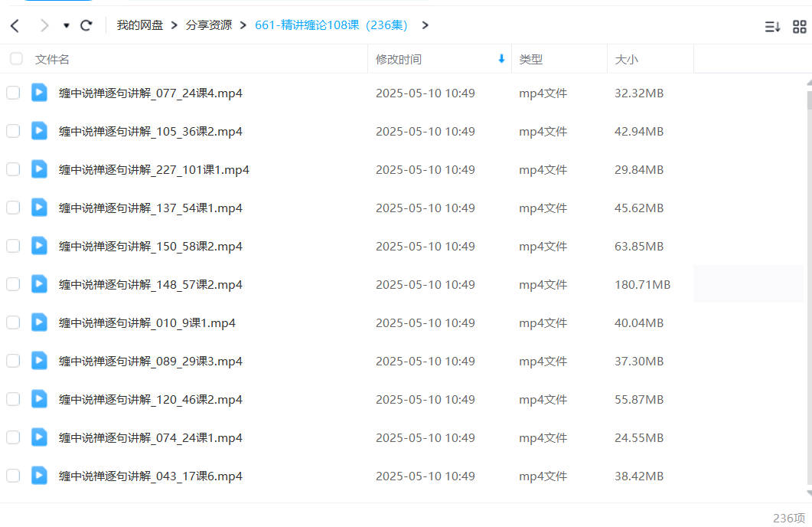Click video icon of 074_24课1.mp4
The height and width of the screenshot is (527, 812).
click(x=39, y=437)
